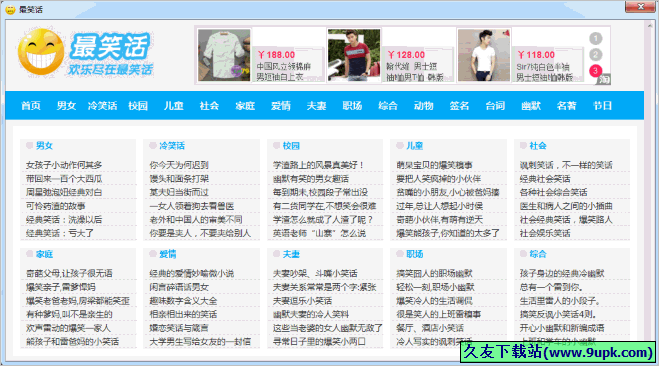Click the smiley face logo
659x366 pixels.
(41, 52)
